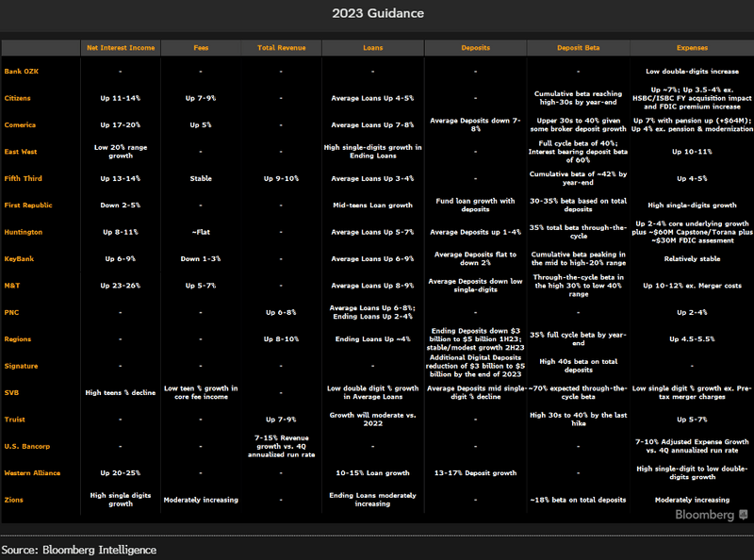The width and height of the screenshot is (754, 560).
Task: Select Zions' "~18% beta on total deposits" cell
Action: coord(579,500)
